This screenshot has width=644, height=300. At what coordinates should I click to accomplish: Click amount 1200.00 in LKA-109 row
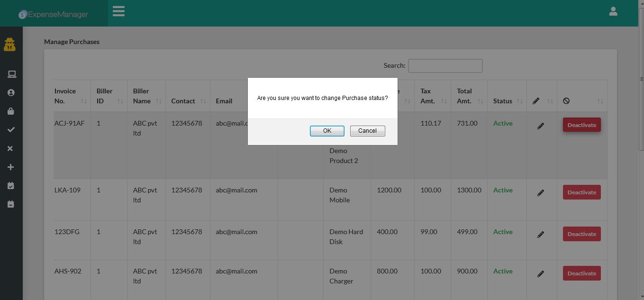pyautogui.click(x=389, y=190)
